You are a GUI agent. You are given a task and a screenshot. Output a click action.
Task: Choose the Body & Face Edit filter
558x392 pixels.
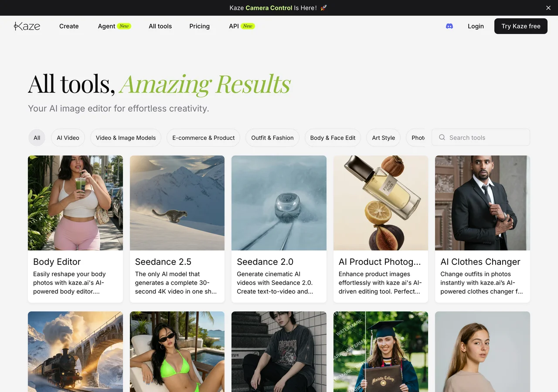pyautogui.click(x=333, y=138)
